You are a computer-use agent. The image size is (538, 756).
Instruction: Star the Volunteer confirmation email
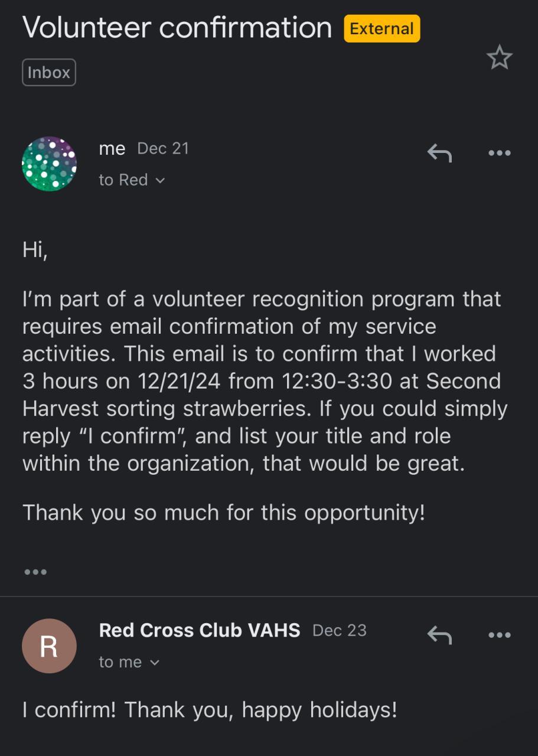click(499, 58)
